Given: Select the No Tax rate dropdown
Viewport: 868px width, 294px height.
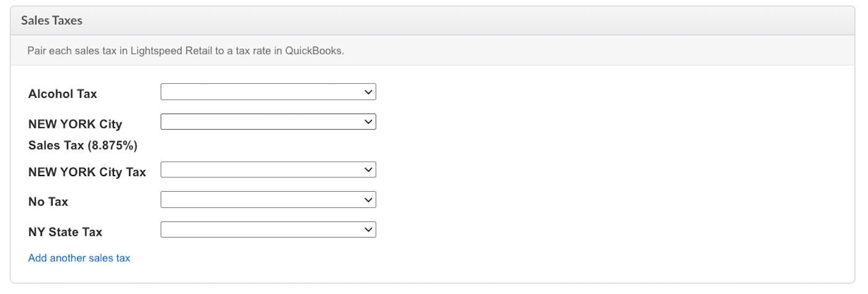Looking at the screenshot, I should click(x=268, y=200).
